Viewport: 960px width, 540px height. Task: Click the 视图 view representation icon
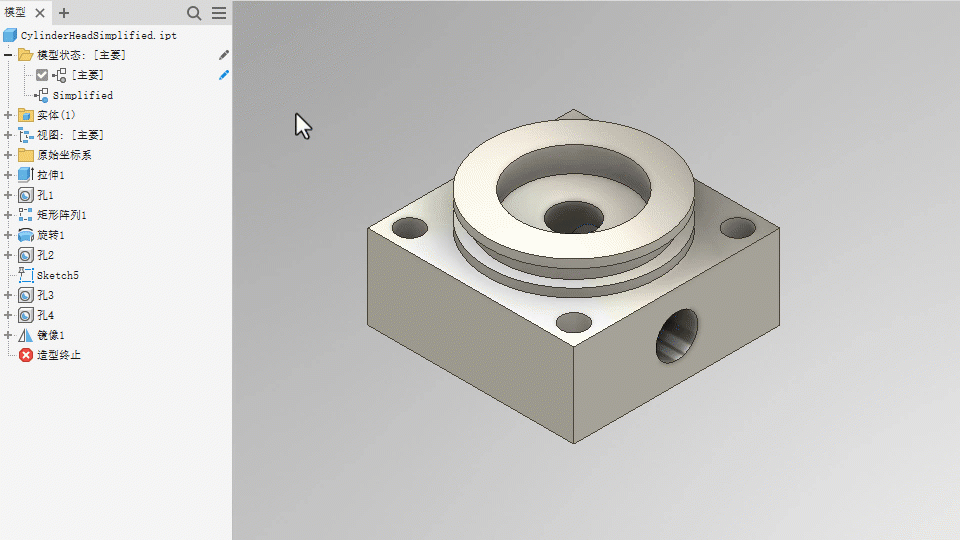(x=25, y=135)
